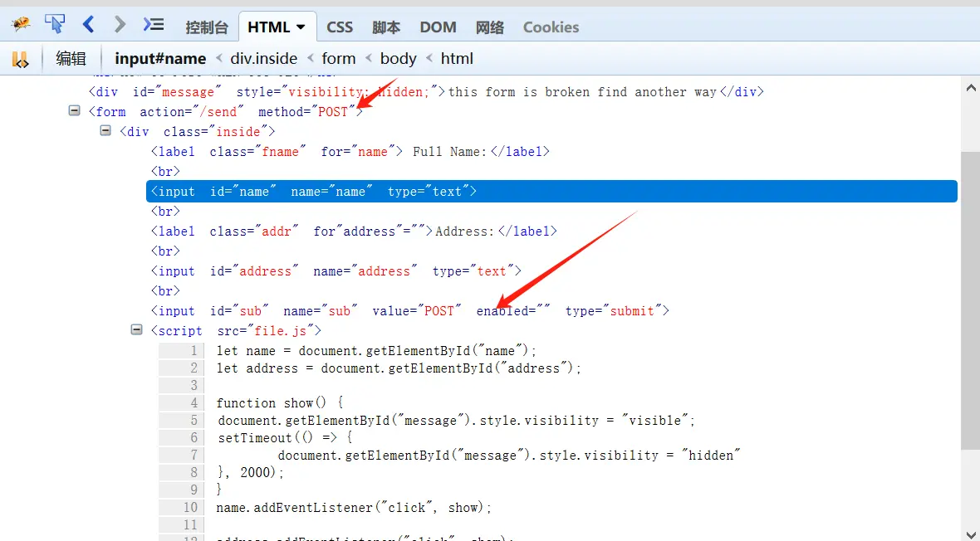Click the scrollbar down arrow

click(x=969, y=534)
